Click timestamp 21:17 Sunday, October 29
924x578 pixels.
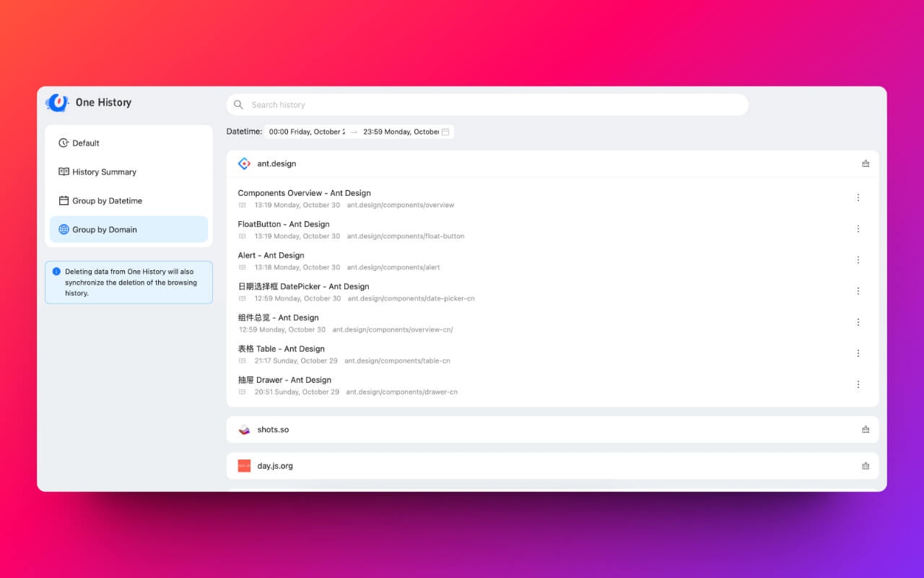(x=296, y=361)
